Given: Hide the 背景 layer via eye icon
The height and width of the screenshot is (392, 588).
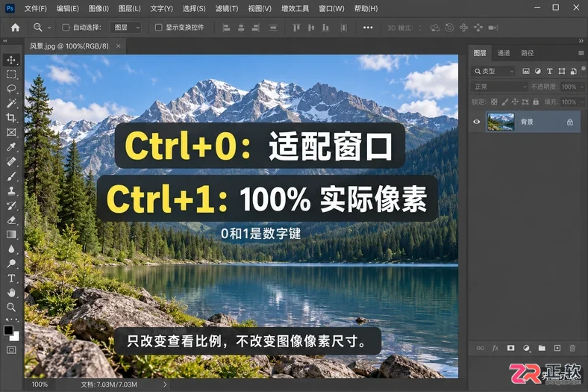Looking at the screenshot, I should pyautogui.click(x=477, y=122).
